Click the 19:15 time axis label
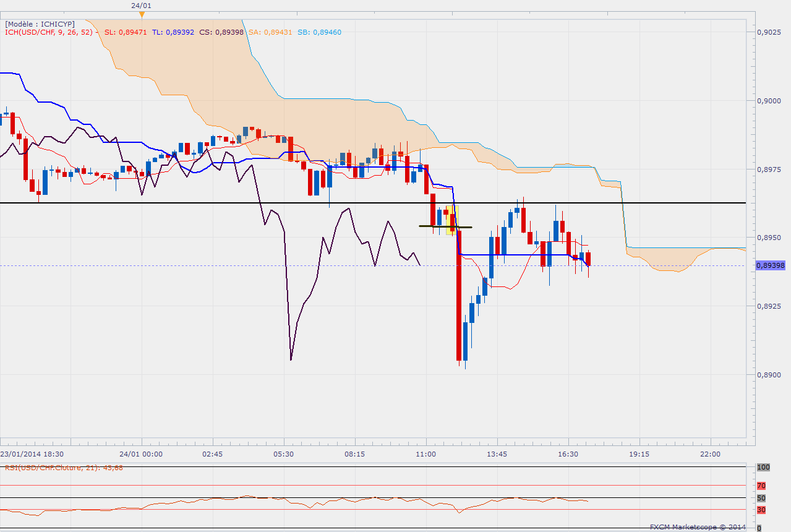The width and height of the screenshot is (791, 532). pos(639,454)
